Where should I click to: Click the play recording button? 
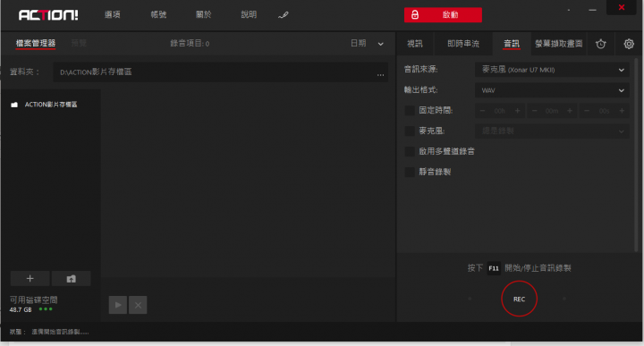[x=118, y=305]
